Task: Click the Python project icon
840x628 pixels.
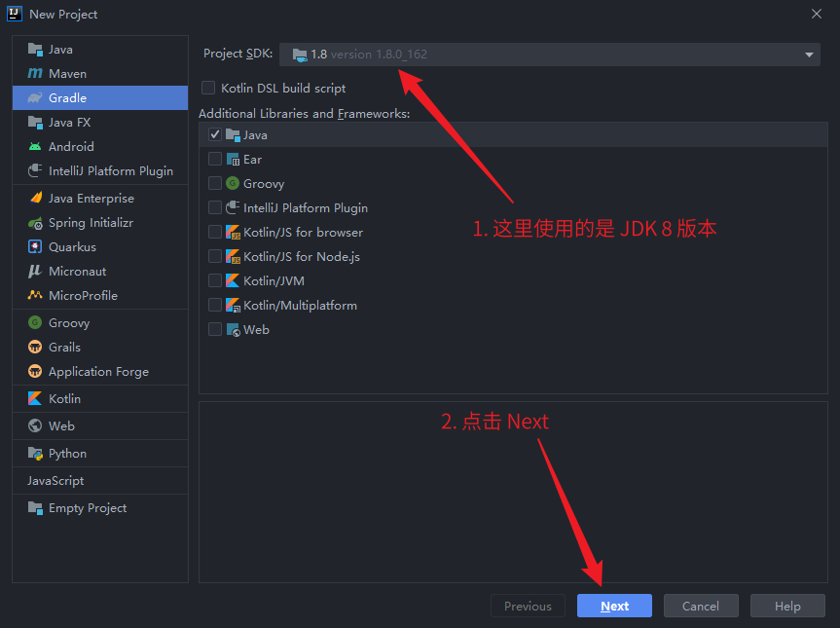Action: pyautogui.click(x=35, y=454)
